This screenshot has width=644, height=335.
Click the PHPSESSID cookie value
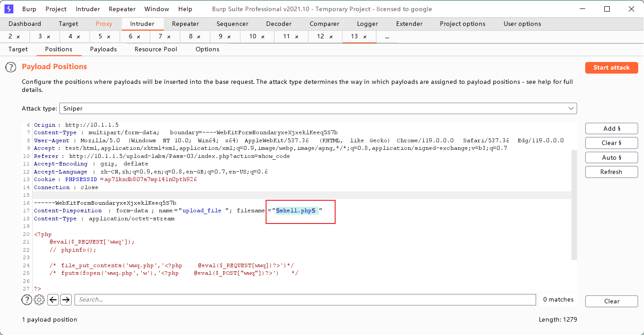[151, 180]
